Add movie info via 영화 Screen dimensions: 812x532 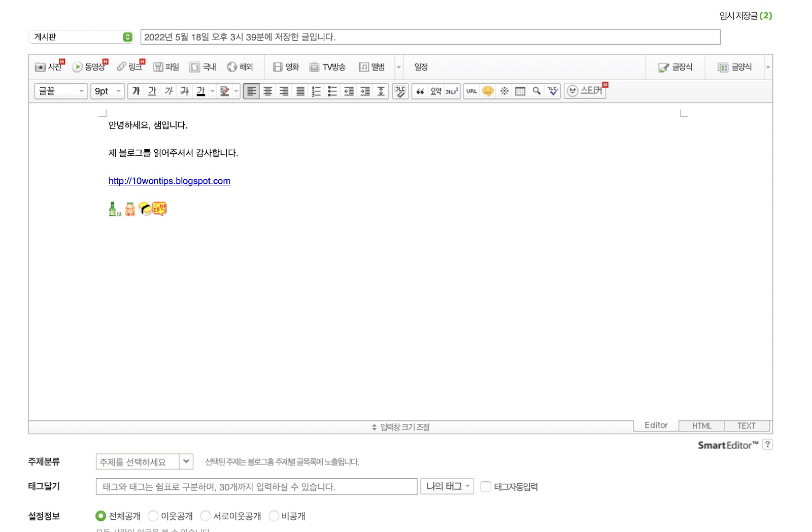286,67
